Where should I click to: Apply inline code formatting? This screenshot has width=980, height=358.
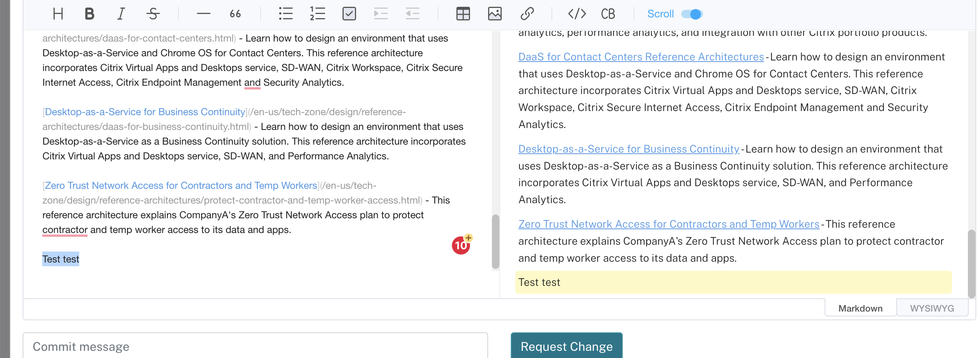pos(577,14)
